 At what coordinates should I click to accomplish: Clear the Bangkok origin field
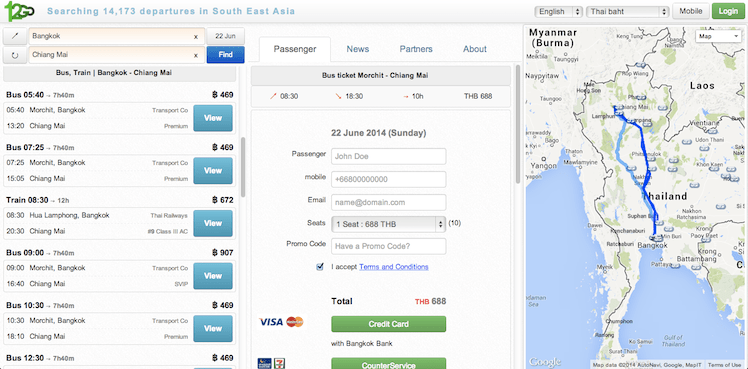coord(196,36)
